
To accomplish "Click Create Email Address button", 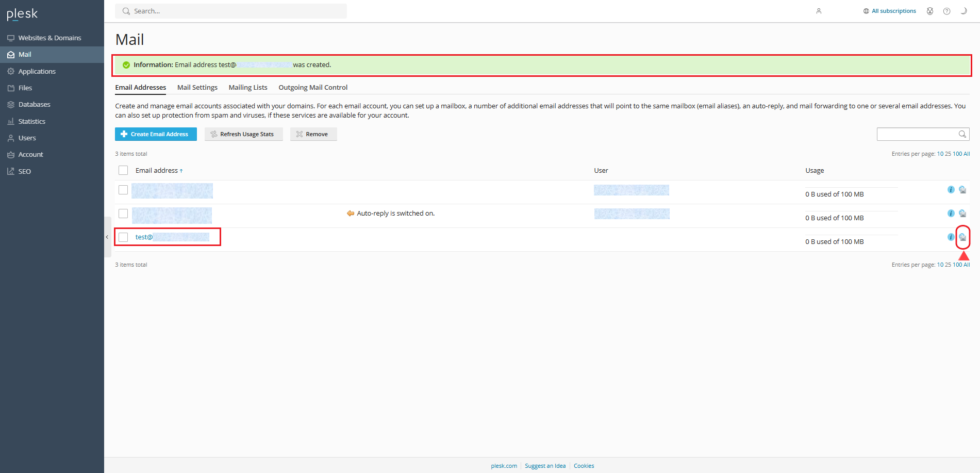I will tap(156, 134).
